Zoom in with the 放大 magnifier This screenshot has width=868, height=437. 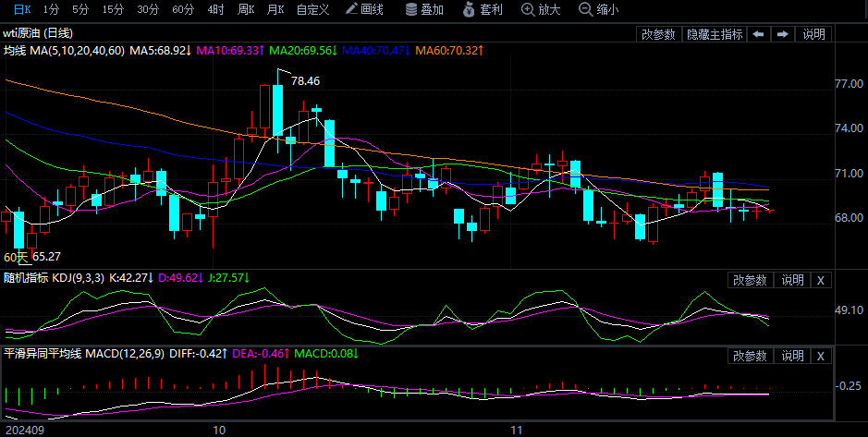(541, 9)
